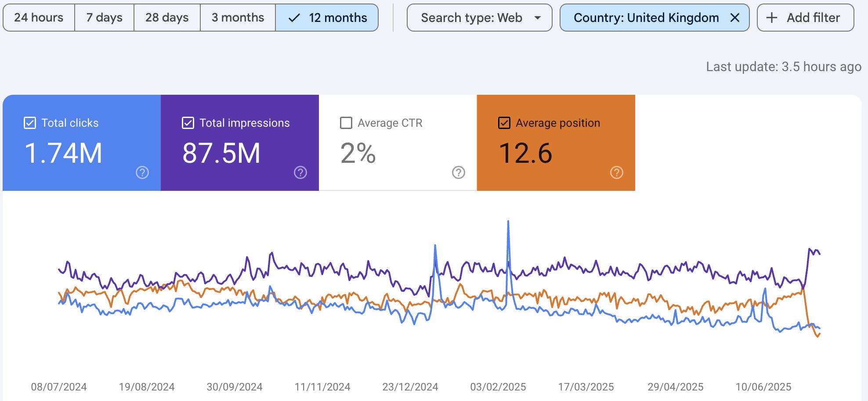This screenshot has width=868, height=401.
Task: Expand the Search type: Web dropdown arrow
Action: pyautogui.click(x=538, y=18)
